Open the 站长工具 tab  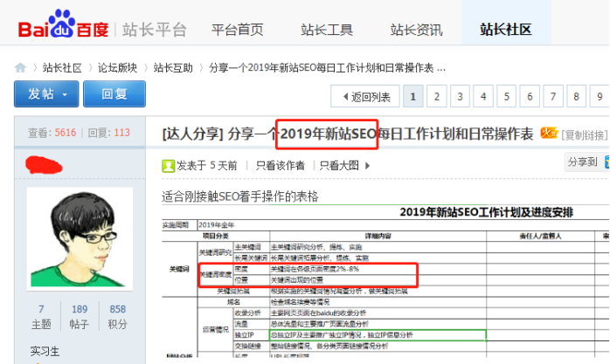pos(327,30)
